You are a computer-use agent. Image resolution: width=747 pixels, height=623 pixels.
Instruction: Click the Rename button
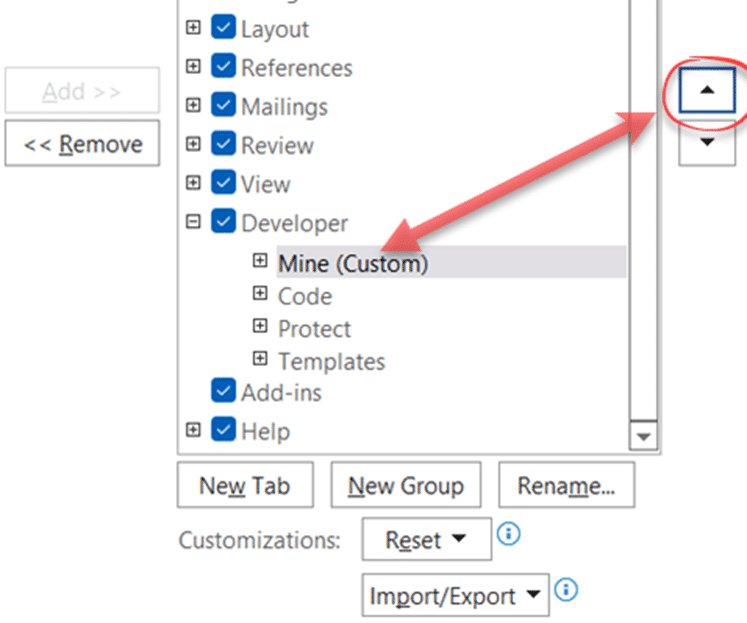point(566,485)
